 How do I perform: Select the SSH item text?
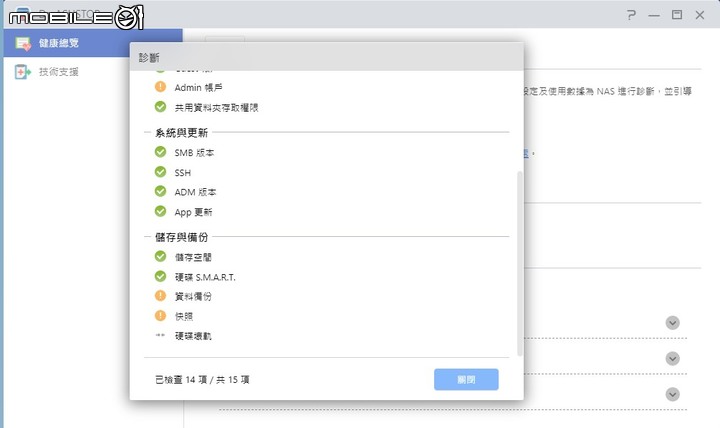pos(182,173)
